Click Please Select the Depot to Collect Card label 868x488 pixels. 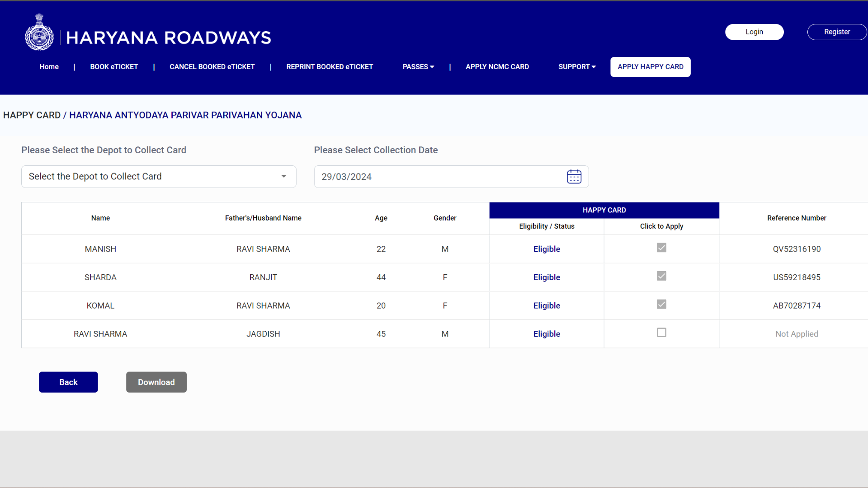(104, 150)
